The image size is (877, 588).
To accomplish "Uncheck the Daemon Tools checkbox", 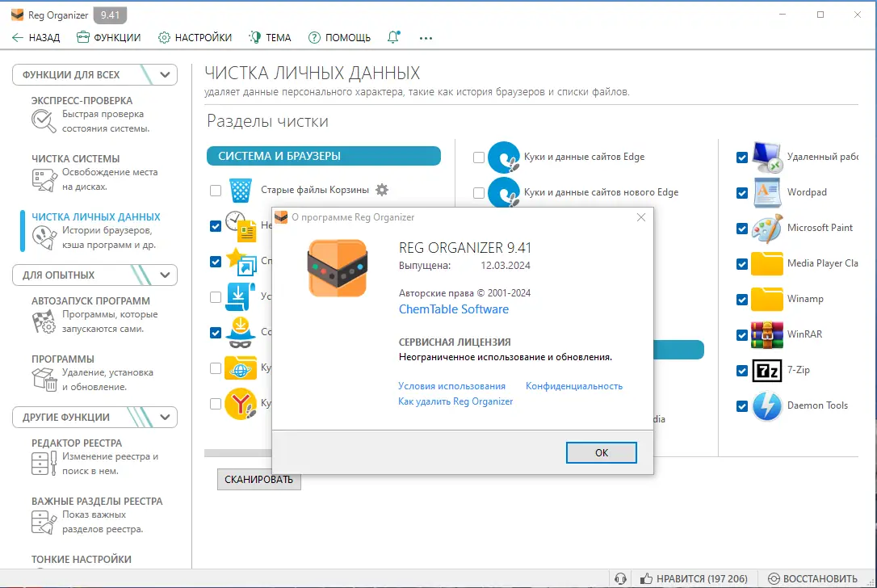I will coord(742,406).
